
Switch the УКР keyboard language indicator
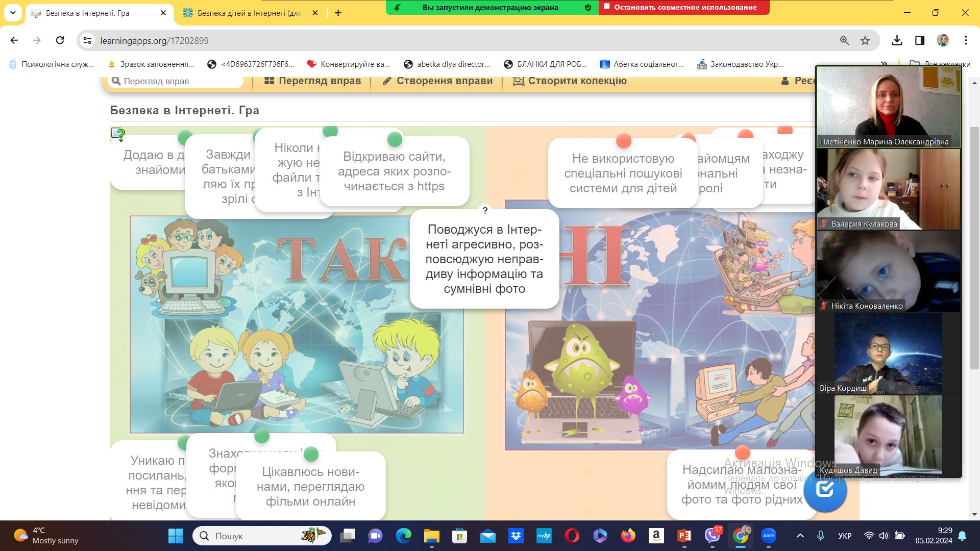[x=845, y=536]
